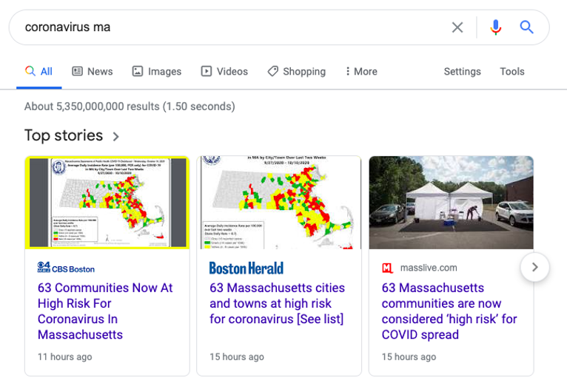
Task: Open CBS Boston 63 Communities headline
Action: click(105, 311)
